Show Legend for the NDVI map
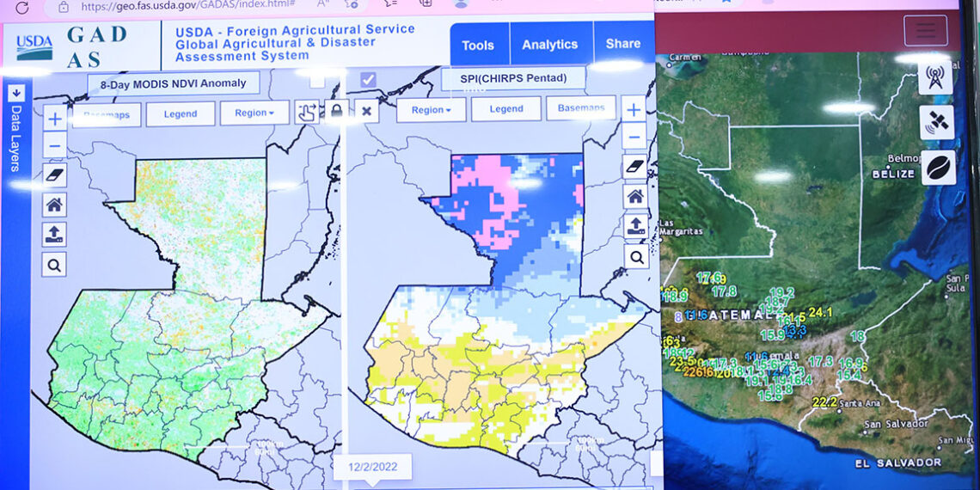Image resolution: width=980 pixels, height=490 pixels. click(180, 113)
